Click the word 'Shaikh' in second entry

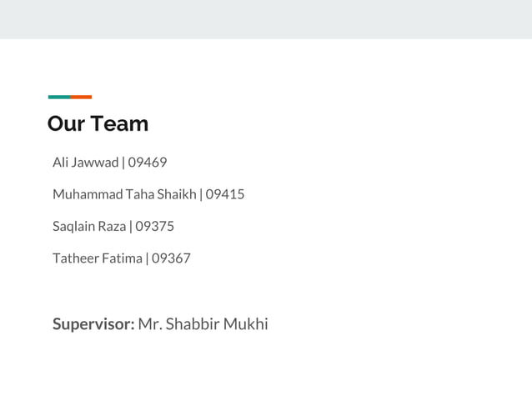pyautogui.click(x=177, y=194)
